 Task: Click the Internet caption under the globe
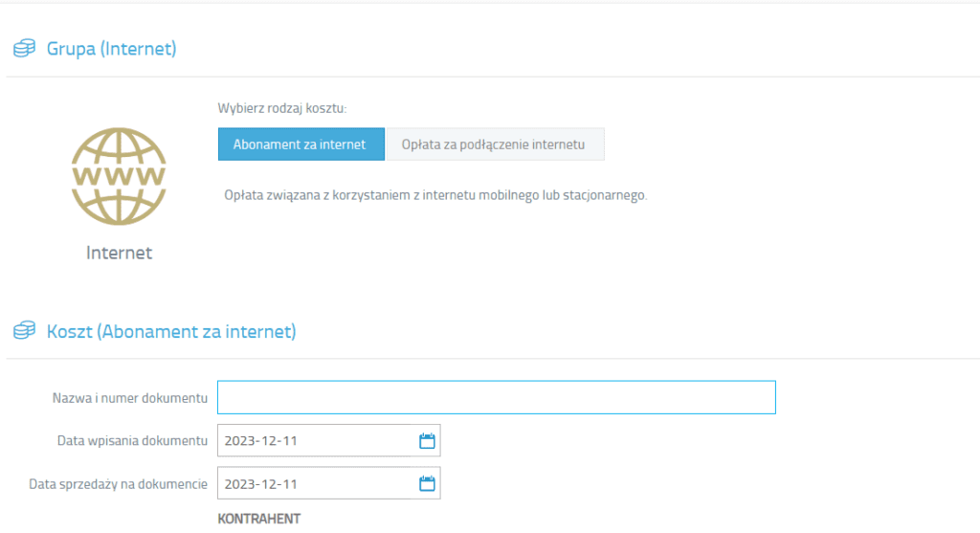tap(119, 254)
